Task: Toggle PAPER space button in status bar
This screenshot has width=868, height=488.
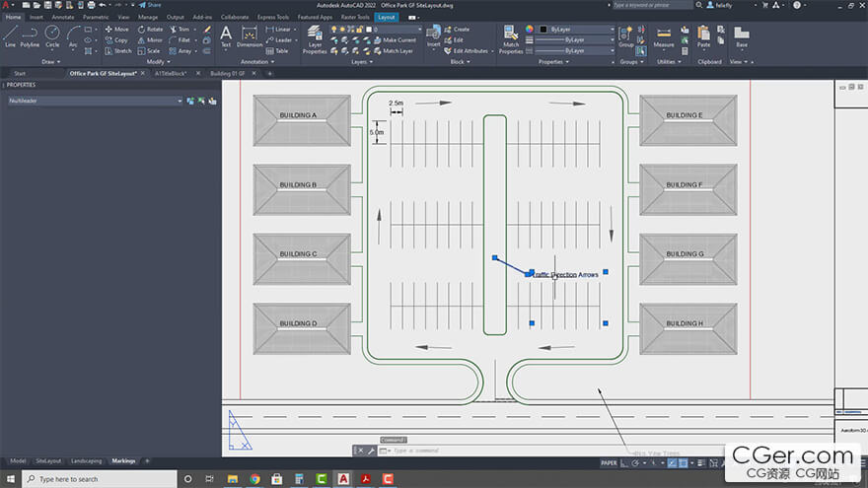Action: [609, 463]
